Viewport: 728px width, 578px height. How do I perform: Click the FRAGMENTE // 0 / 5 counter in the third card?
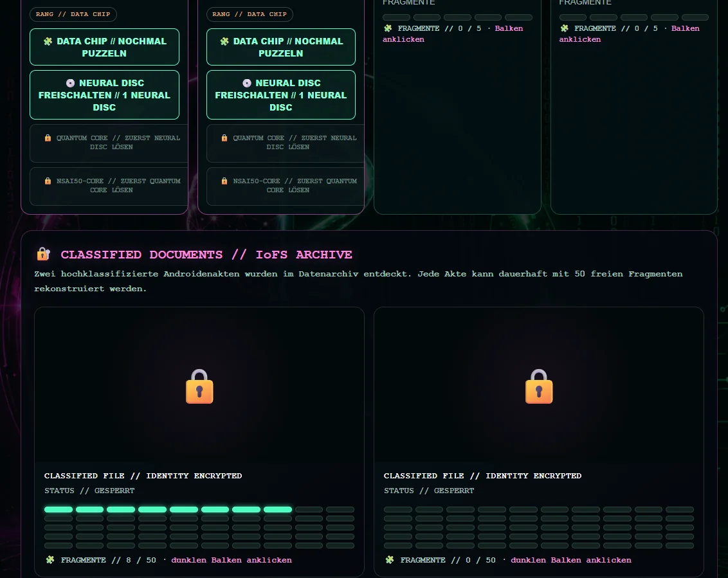[439, 28]
